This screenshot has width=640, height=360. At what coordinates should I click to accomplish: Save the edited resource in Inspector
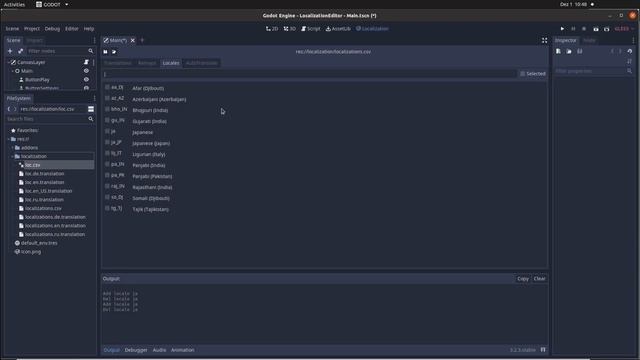[580, 51]
